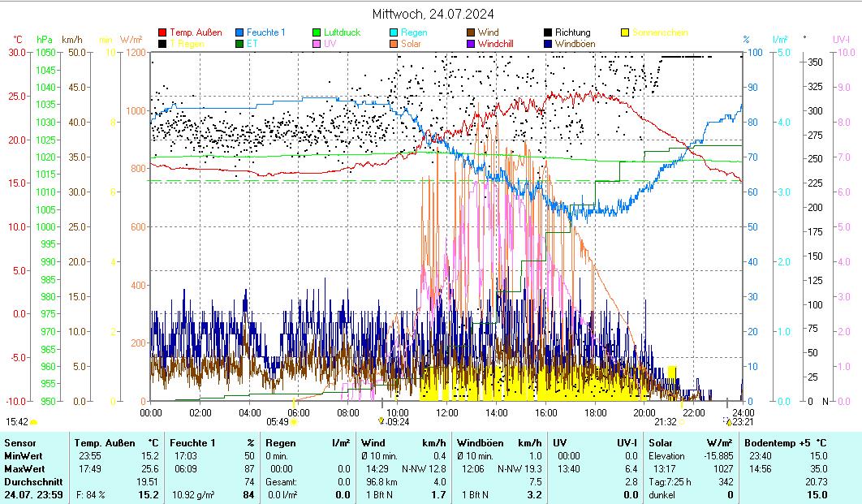Click the sunset icon next to 21:32

coord(682,422)
